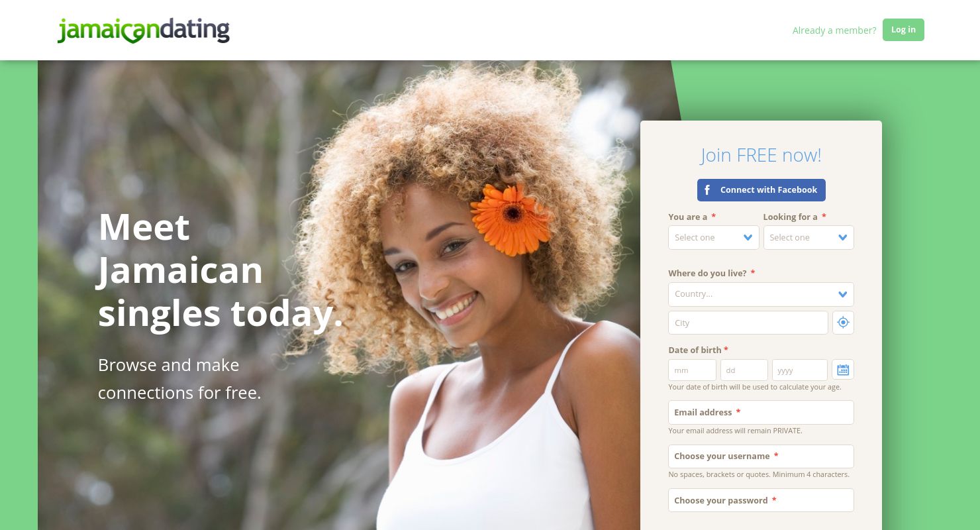The width and height of the screenshot is (980, 530).
Task: Open the Country dropdown list
Action: [x=761, y=294]
